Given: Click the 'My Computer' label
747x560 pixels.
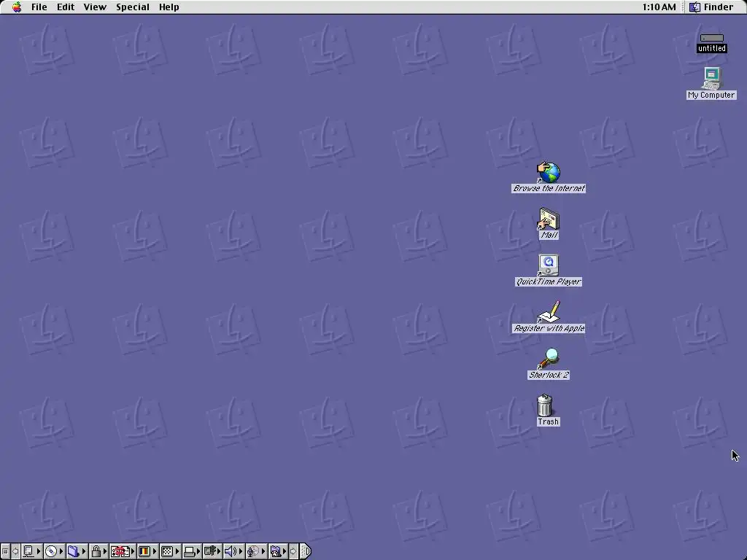Looking at the screenshot, I should [x=711, y=95].
